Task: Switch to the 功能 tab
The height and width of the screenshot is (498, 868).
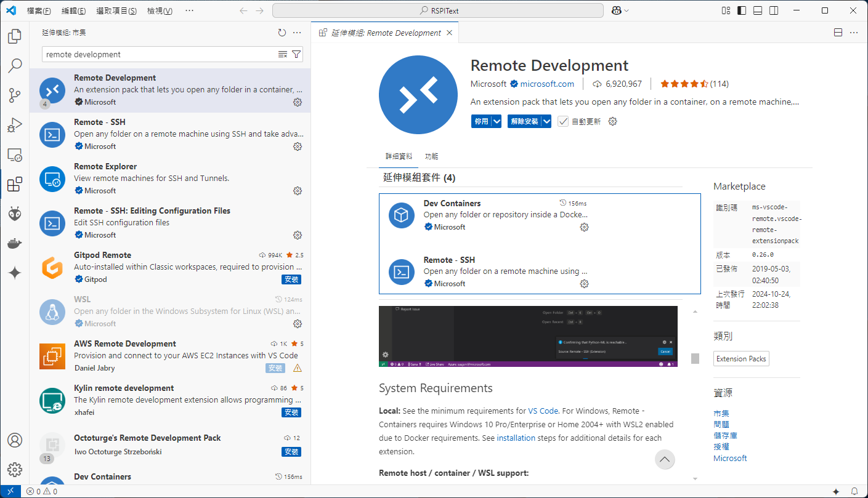Action: pyautogui.click(x=431, y=156)
